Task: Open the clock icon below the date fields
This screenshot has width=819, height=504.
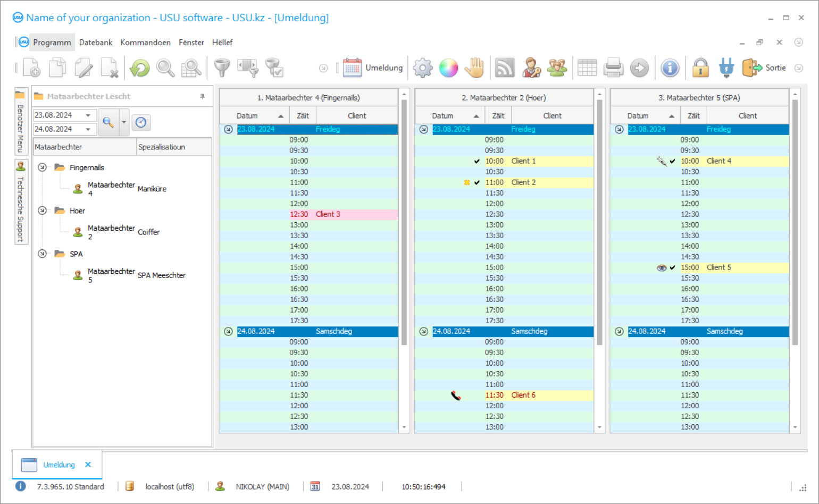Action: coord(141,122)
